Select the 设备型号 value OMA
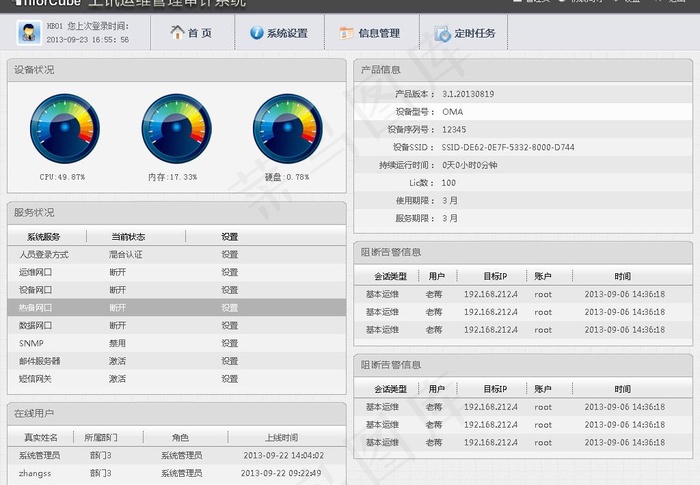This screenshot has width=700, height=485. (x=453, y=112)
